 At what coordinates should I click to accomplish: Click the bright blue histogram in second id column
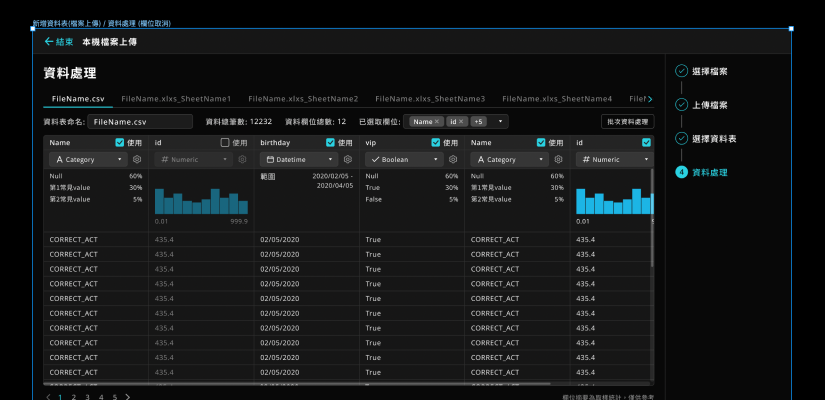point(615,201)
